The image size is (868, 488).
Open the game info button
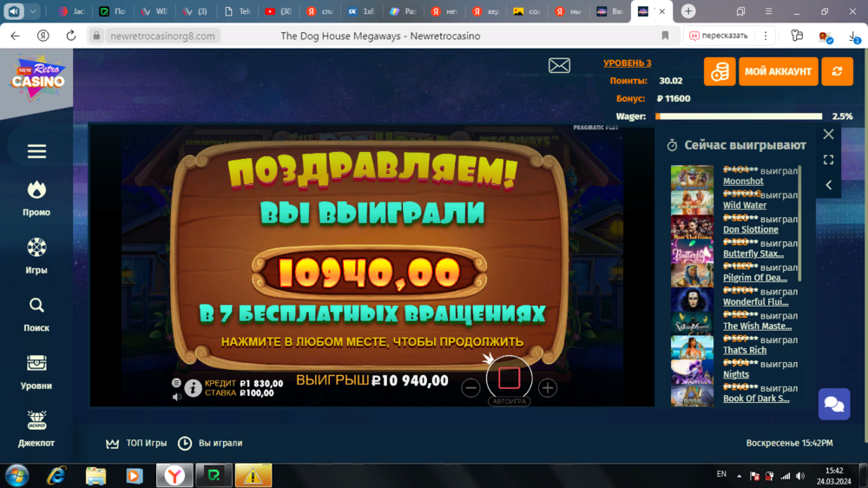[x=193, y=388]
